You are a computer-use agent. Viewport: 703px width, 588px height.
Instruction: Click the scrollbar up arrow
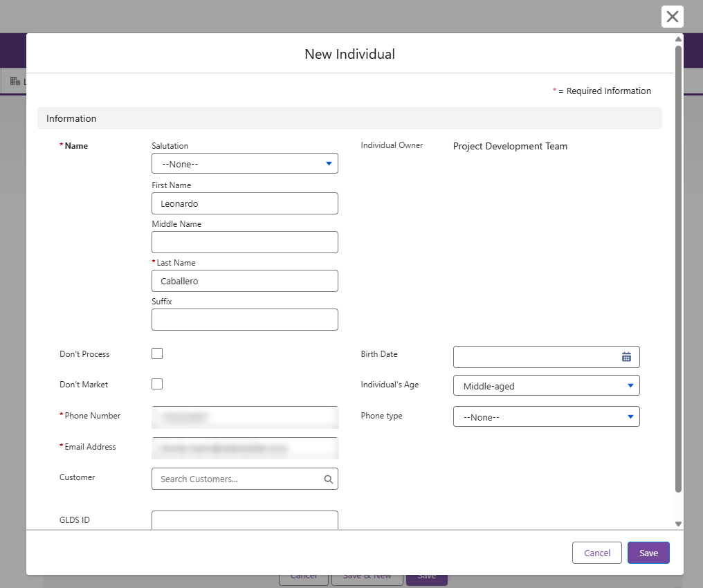pyautogui.click(x=678, y=39)
